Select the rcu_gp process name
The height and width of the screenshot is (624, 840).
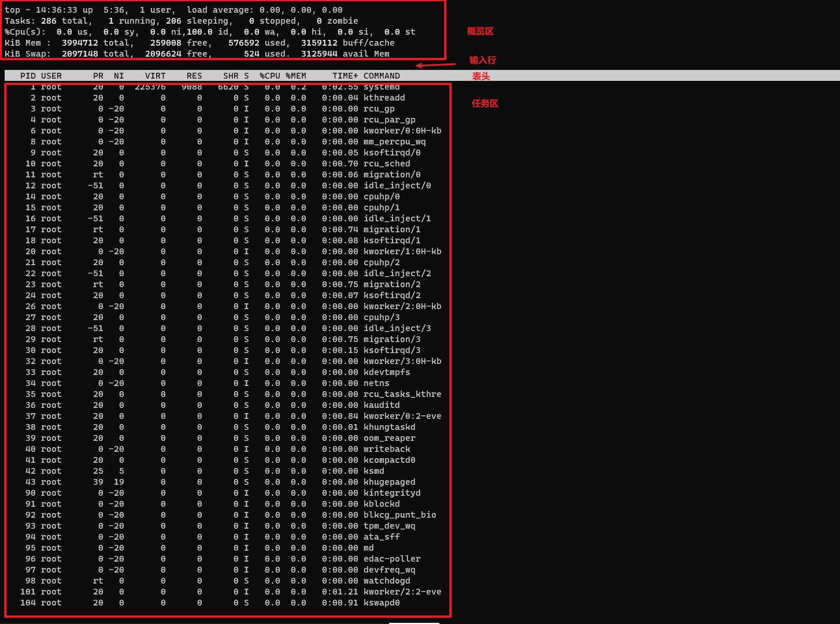tap(379, 109)
